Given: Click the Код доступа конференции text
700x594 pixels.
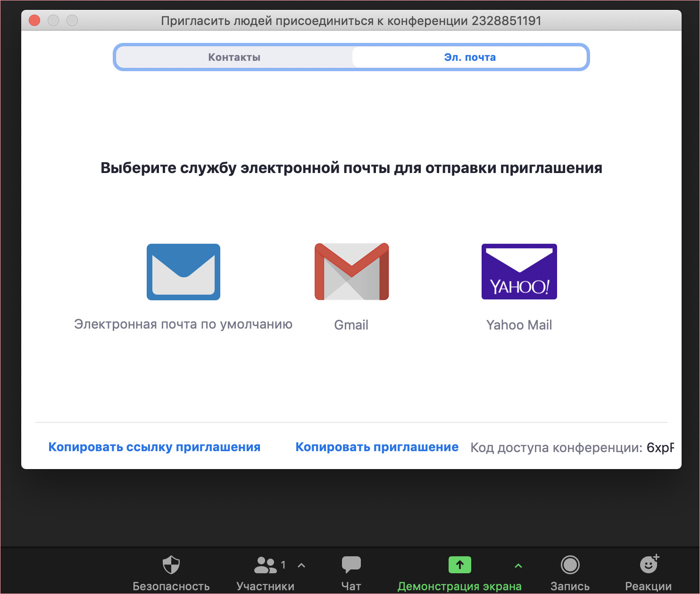Looking at the screenshot, I should click(x=557, y=447).
